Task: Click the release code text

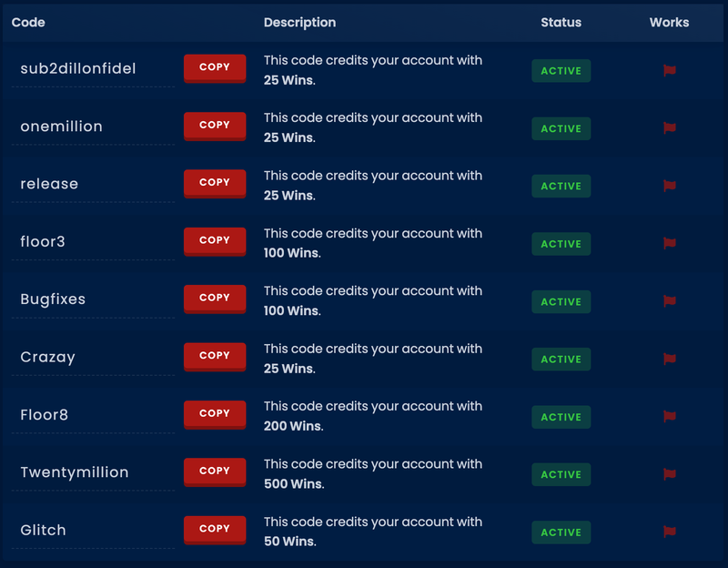Action: pyautogui.click(x=49, y=184)
